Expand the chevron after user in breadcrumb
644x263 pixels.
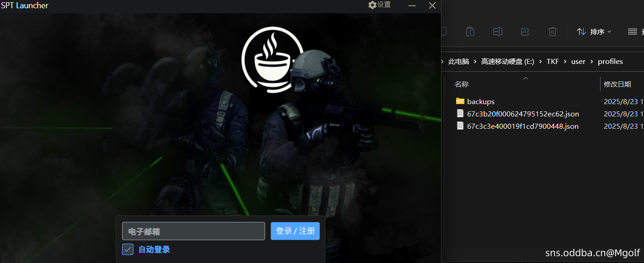592,61
